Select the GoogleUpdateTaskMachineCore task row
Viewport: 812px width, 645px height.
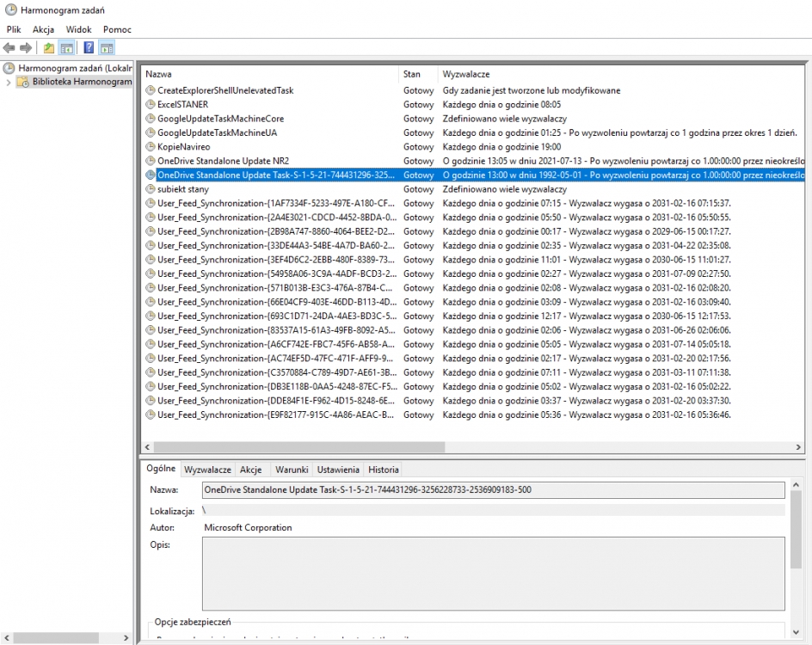(x=220, y=119)
